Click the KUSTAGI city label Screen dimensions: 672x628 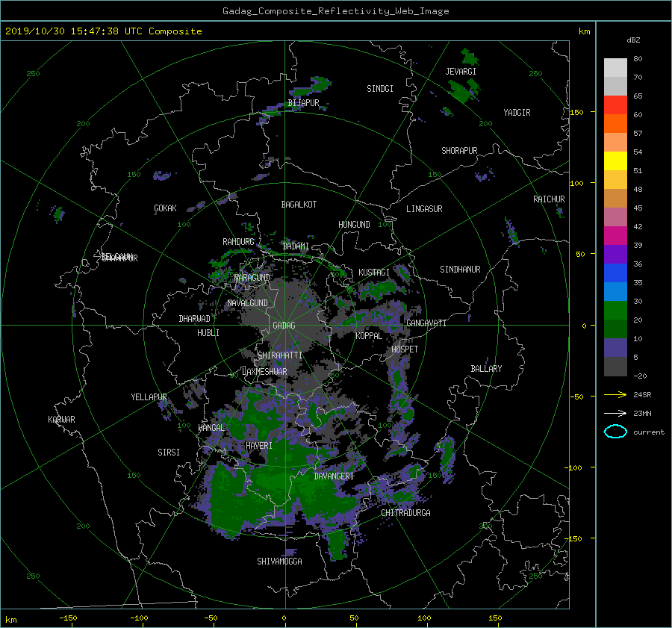[x=374, y=273]
